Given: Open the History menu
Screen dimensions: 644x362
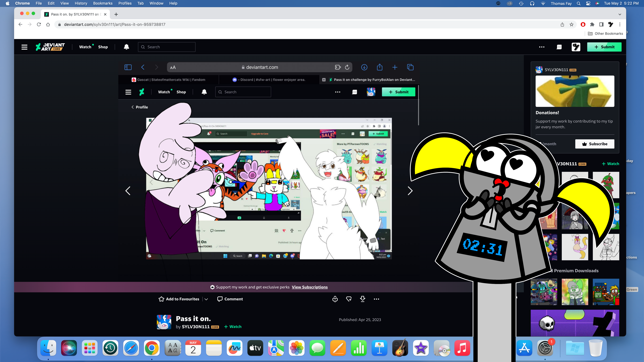Looking at the screenshot, I should coord(81,3).
